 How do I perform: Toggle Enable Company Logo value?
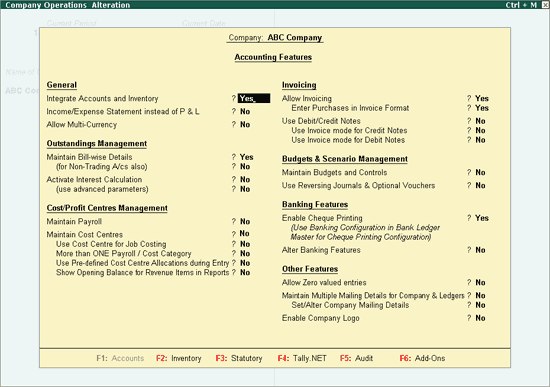coord(481,318)
